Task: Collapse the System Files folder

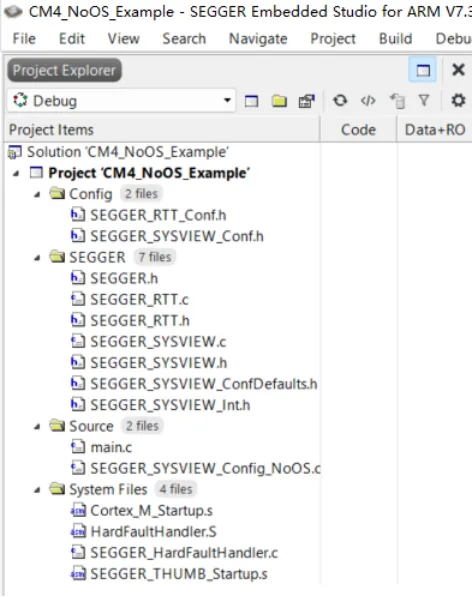Action: click(37, 490)
